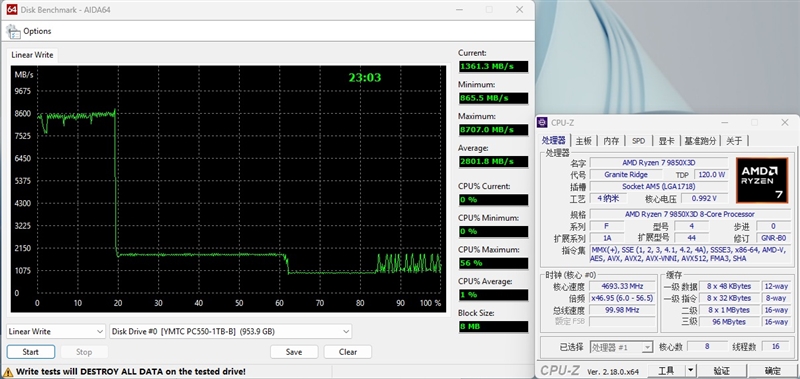Click the L3 cache value 96 MBytes

click(x=729, y=322)
